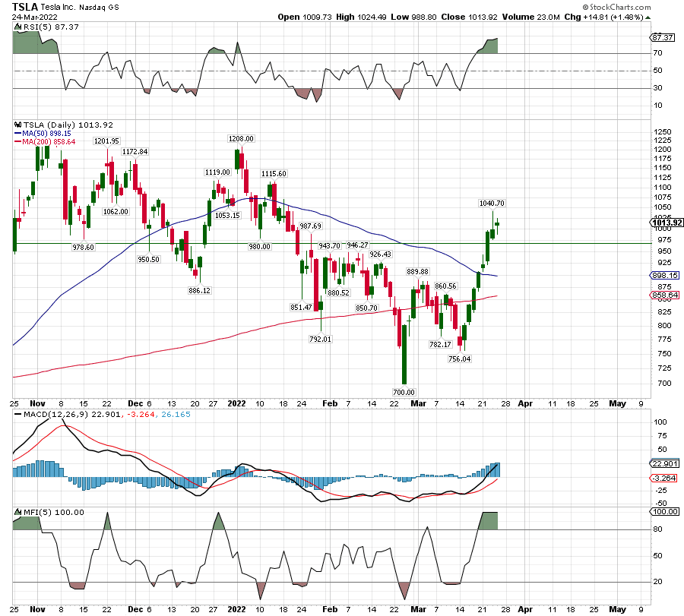Click the 889.88 price label

tap(417, 272)
